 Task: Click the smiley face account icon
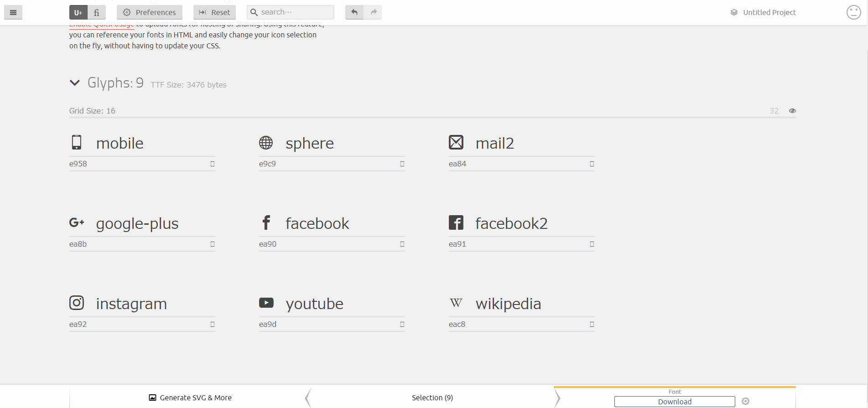854,12
